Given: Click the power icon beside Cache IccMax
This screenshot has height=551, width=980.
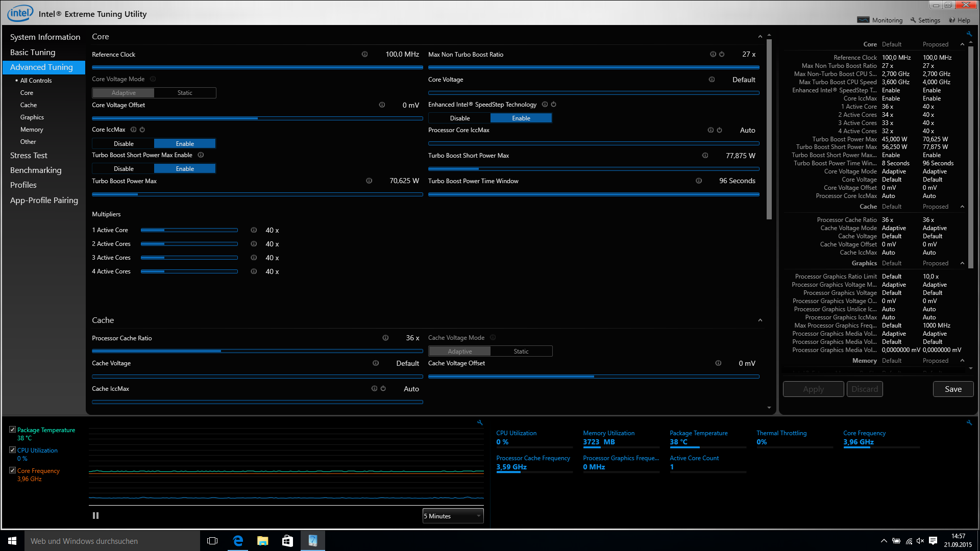Looking at the screenshot, I should (x=383, y=389).
